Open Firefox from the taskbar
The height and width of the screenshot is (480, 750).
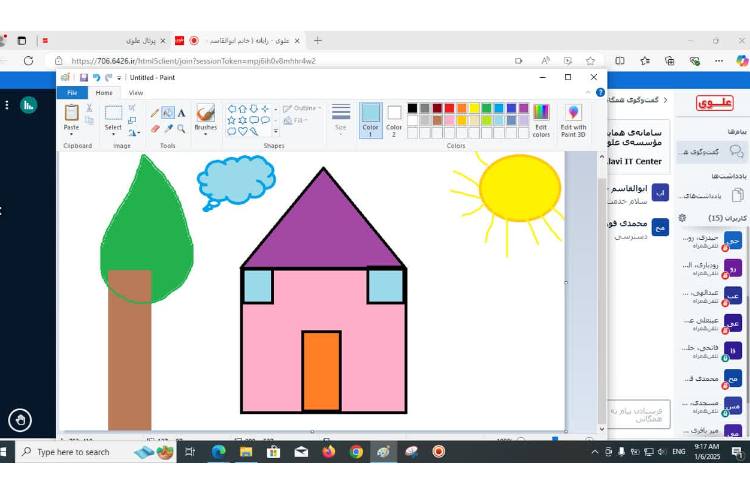click(329, 452)
